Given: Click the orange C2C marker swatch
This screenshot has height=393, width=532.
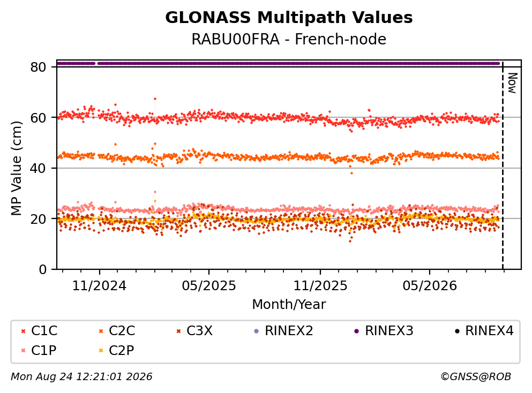Looking at the screenshot, I should 101,331.
